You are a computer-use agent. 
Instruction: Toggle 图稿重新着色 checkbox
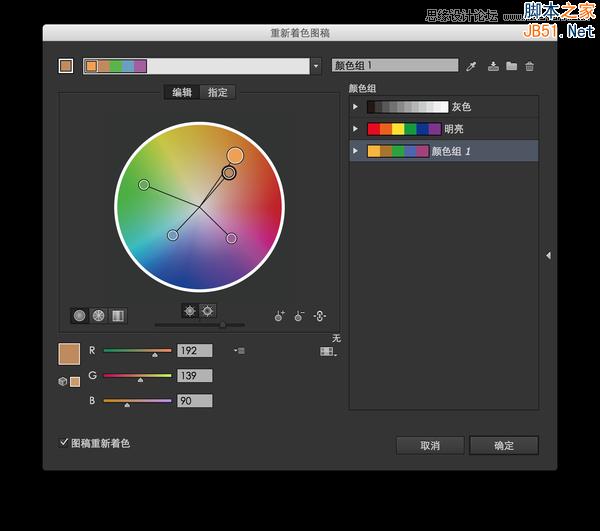64,443
